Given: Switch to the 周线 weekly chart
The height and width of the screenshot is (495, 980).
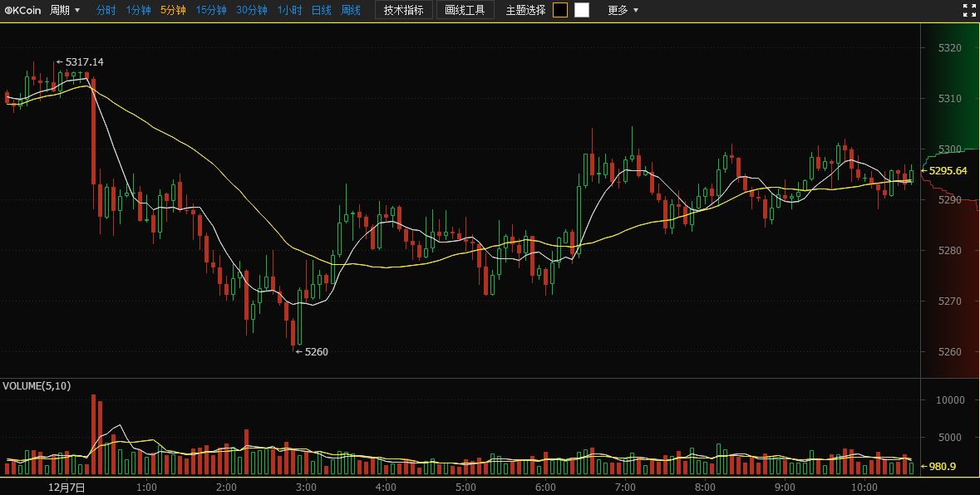Looking at the screenshot, I should point(351,10).
